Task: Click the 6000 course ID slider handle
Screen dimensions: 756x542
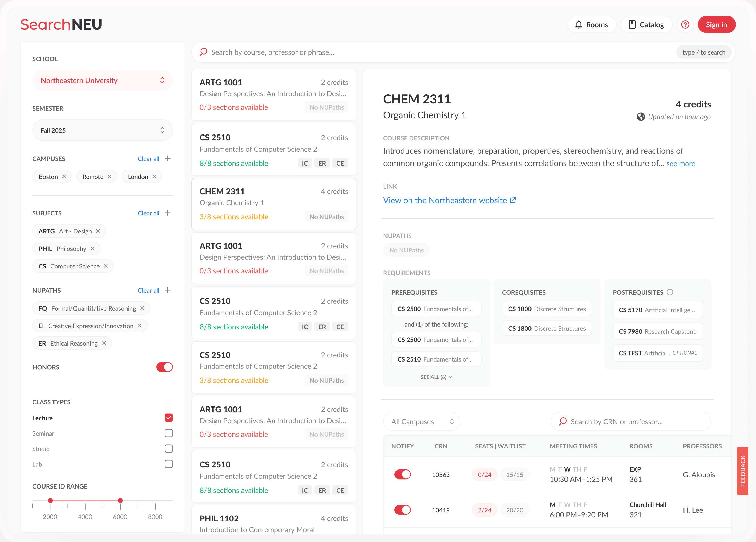Action: pyautogui.click(x=120, y=500)
